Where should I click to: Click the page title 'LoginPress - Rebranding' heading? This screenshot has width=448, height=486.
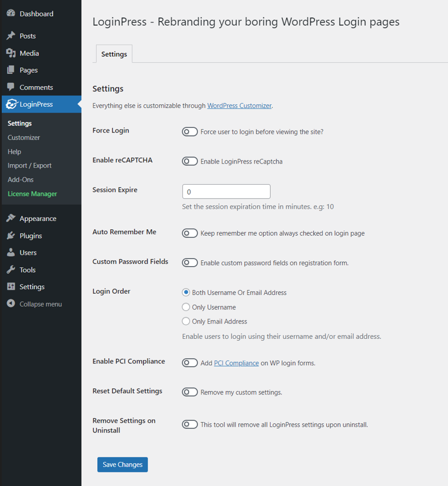[246, 22]
